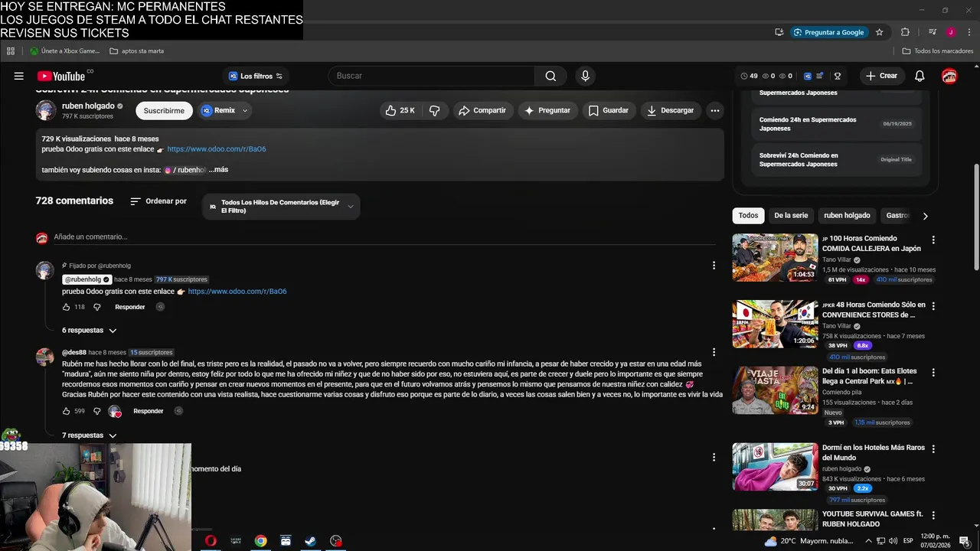Image resolution: width=980 pixels, height=551 pixels.
Task: Click the Añade un comentario field
Action: (x=383, y=237)
